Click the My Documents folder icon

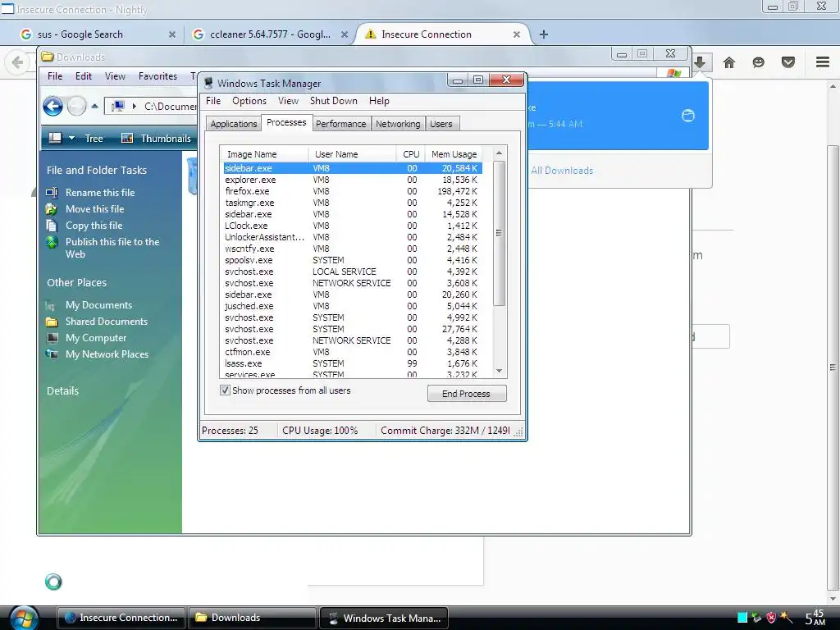[52, 305]
